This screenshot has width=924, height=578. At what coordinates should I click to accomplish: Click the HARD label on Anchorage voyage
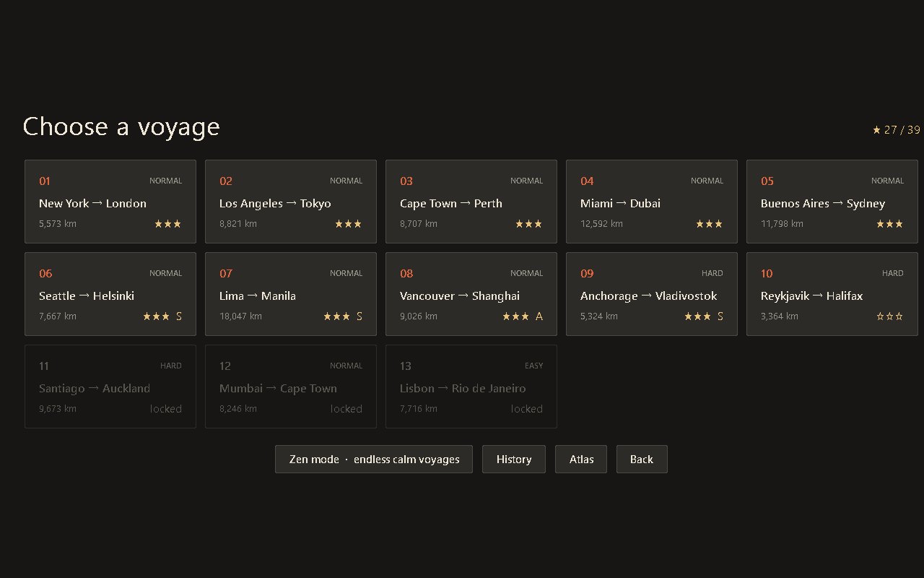tap(712, 273)
